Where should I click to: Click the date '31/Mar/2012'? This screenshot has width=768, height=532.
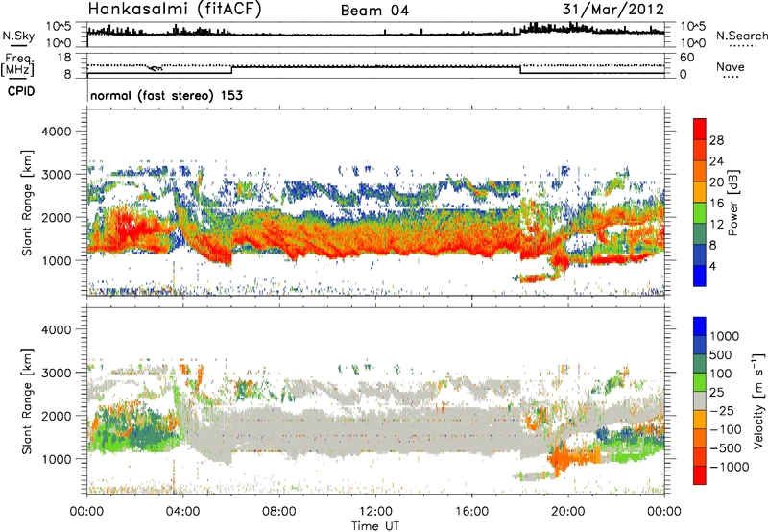pos(613,10)
